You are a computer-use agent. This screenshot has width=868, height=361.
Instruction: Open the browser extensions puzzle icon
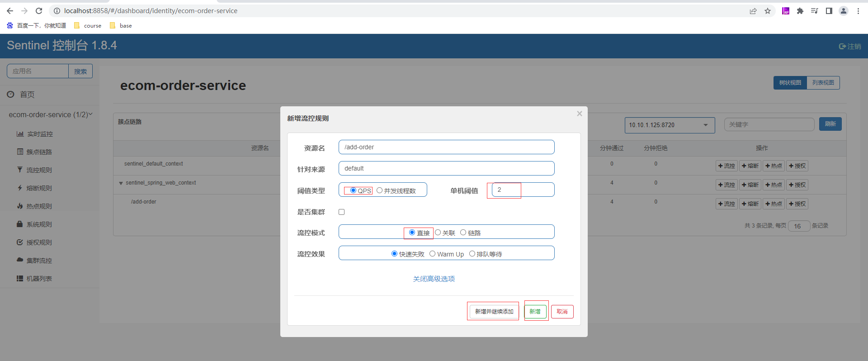click(800, 11)
